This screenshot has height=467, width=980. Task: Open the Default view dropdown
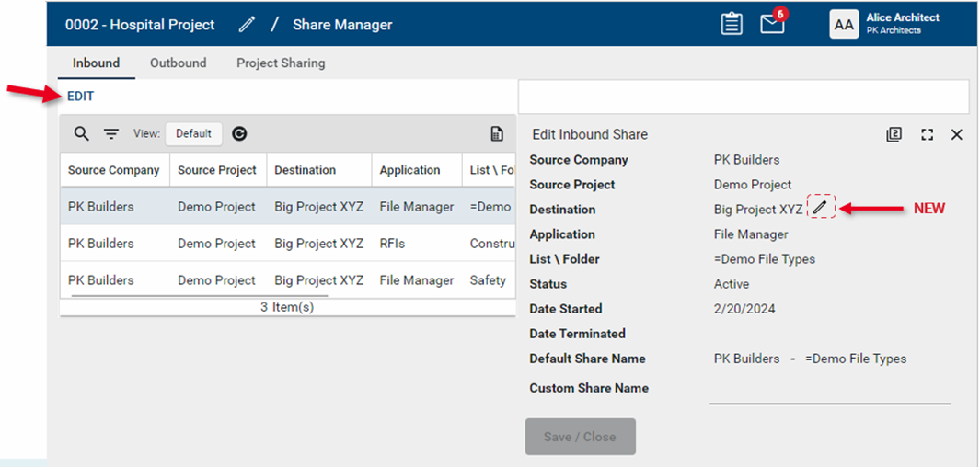(x=193, y=134)
